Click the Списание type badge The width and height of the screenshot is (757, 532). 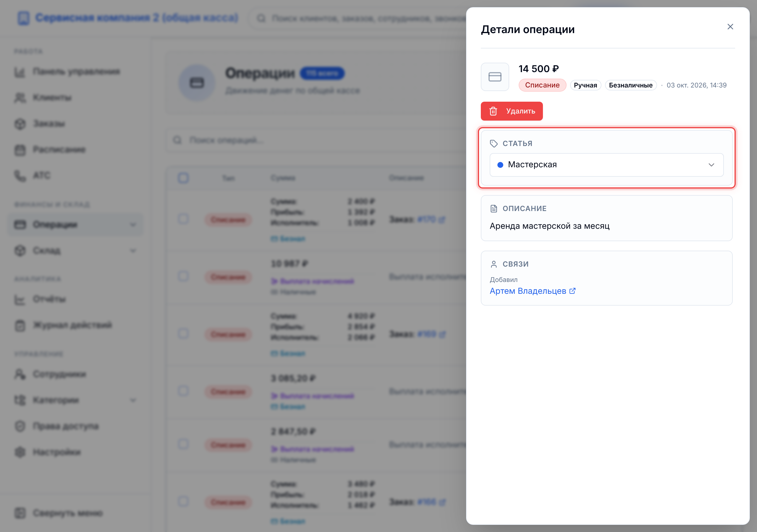542,85
